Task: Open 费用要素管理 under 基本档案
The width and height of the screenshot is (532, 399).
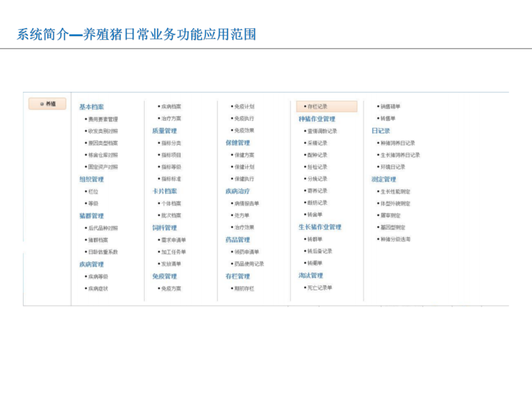Action: (103, 119)
